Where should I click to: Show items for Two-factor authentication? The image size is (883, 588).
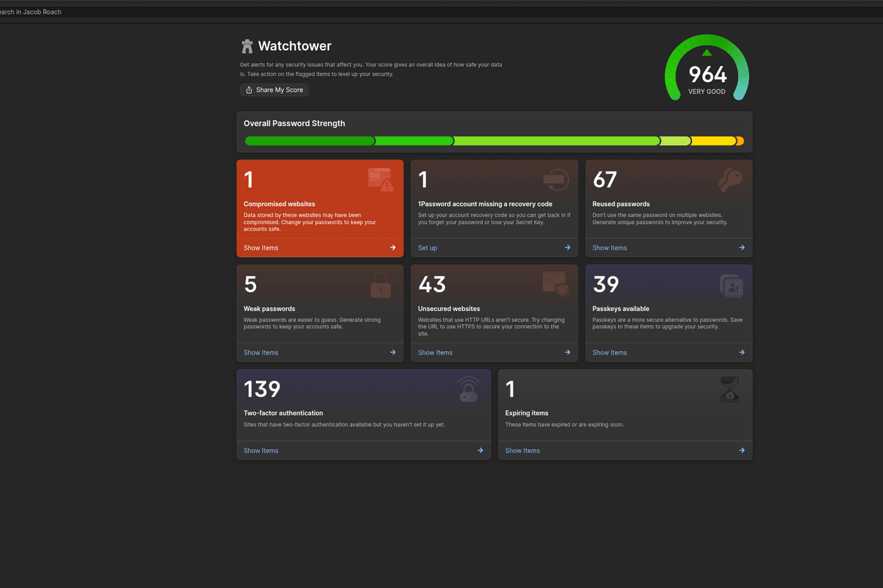pyautogui.click(x=261, y=450)
